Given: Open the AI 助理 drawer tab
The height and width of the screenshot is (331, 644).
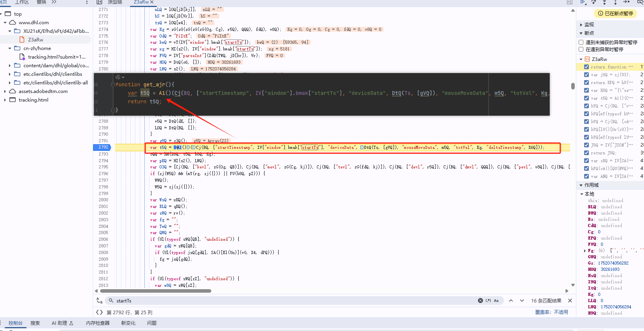Looking at the screenshot, I should pos(62,323).
